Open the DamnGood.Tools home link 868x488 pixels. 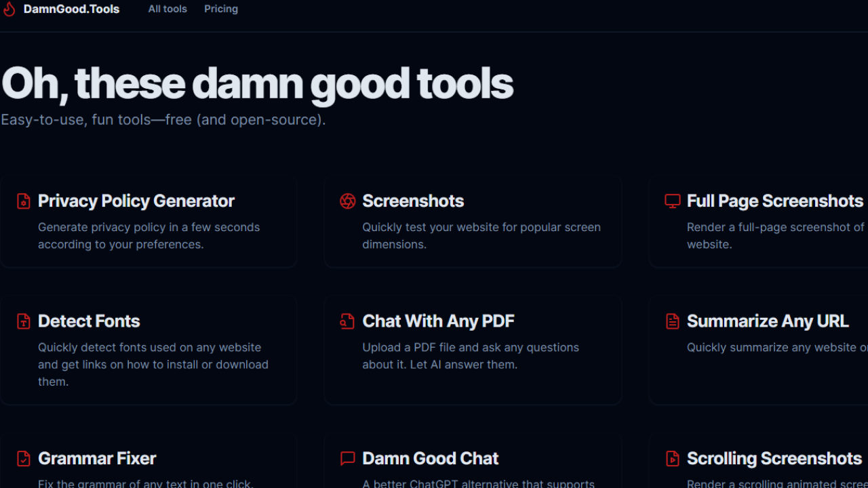coord(71,9)
